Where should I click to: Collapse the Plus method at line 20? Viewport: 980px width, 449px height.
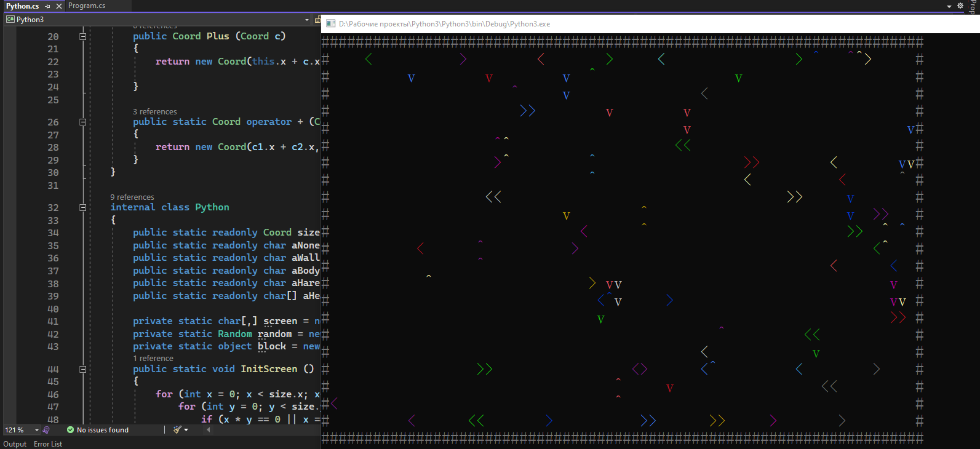point(82,36)
